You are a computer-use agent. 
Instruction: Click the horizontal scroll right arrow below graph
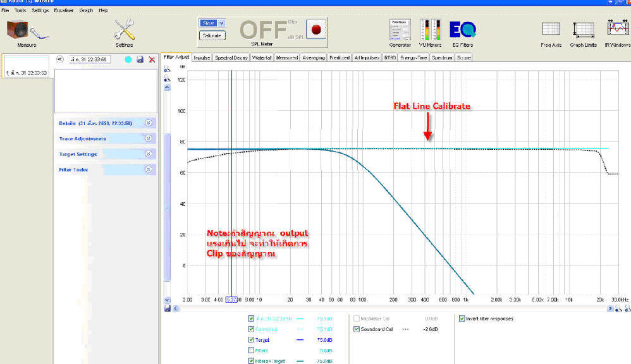(x=610, y=308)
